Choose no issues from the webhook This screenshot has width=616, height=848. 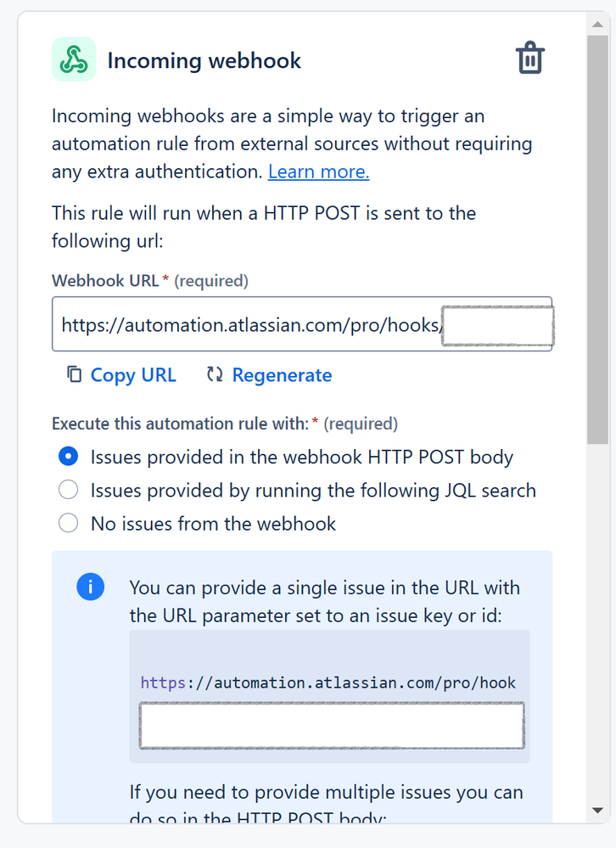[x=68, y=523]
